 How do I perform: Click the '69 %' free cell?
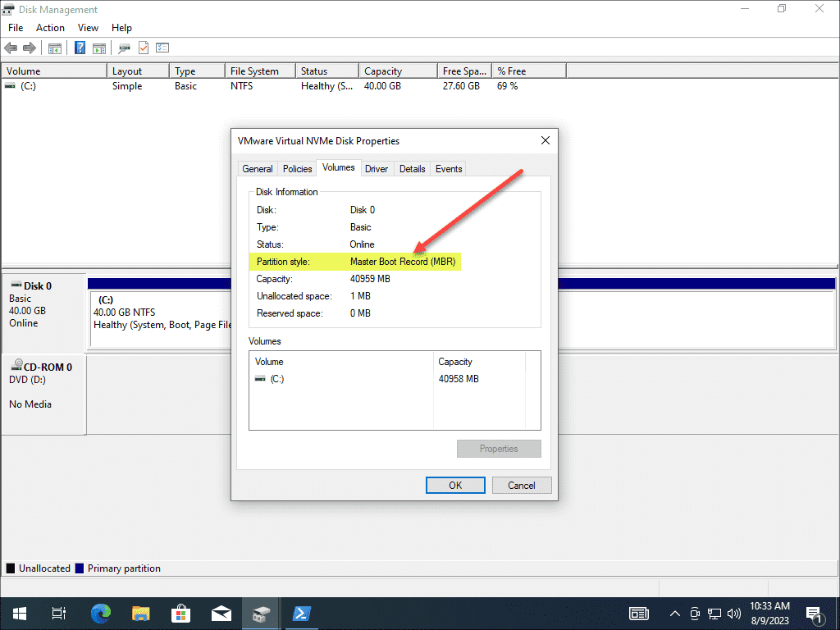(x=507, y=85)
